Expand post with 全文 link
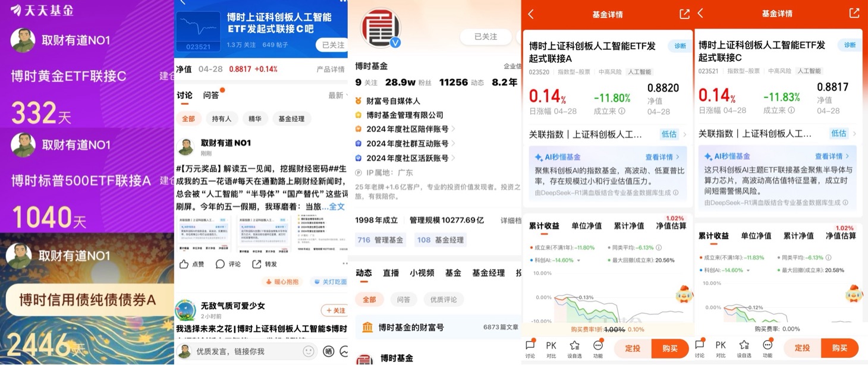The width and height of the screenshot is (868, 365). 336,207
